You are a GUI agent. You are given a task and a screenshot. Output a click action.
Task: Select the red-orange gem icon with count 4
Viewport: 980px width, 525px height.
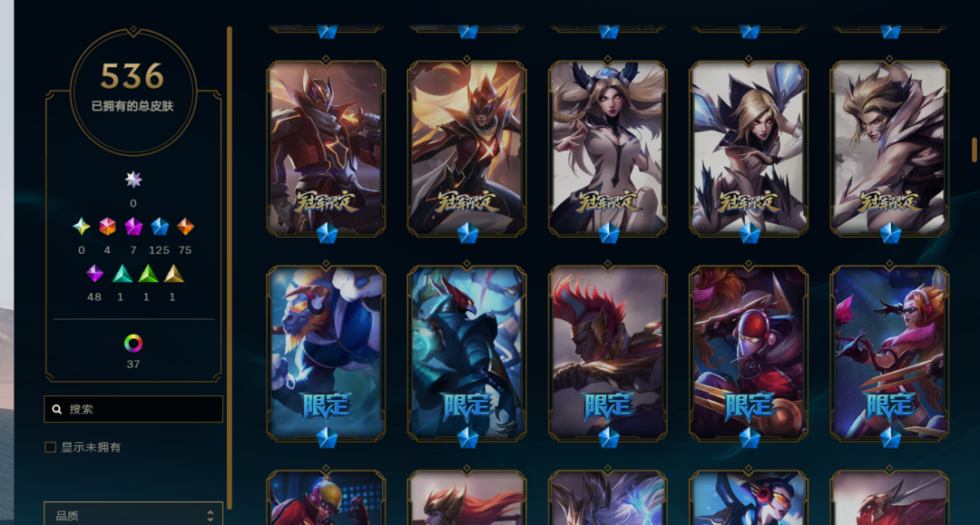107,227
